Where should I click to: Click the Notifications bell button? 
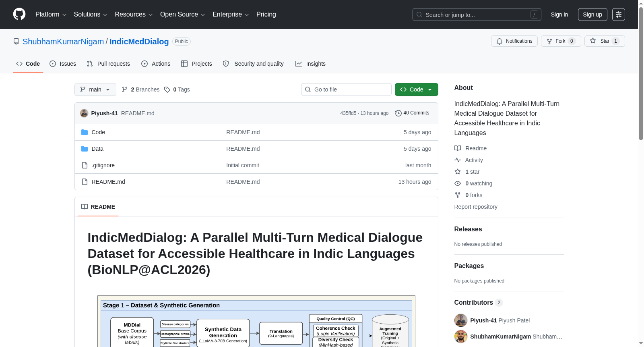[x=514, y=41]
